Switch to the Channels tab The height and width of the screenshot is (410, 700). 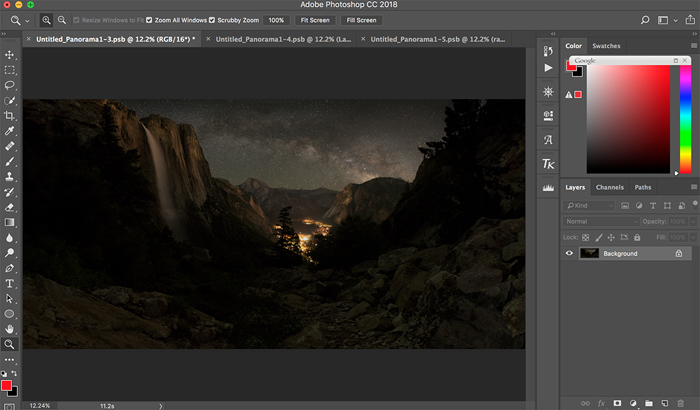609,187
